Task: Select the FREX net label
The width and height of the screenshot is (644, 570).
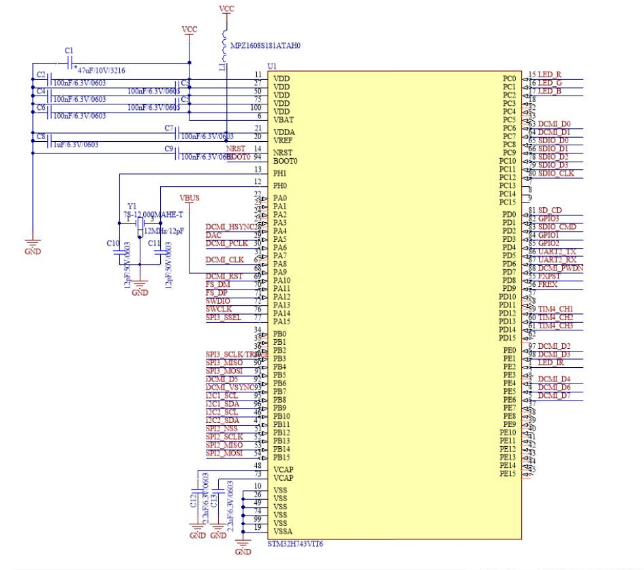Action: tap(547, 284)
